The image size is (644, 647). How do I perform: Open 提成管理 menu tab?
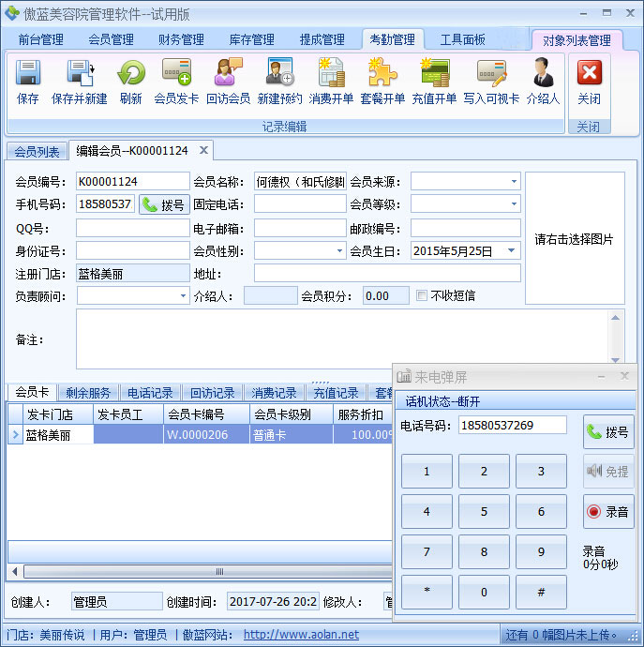tap(322, 39)
